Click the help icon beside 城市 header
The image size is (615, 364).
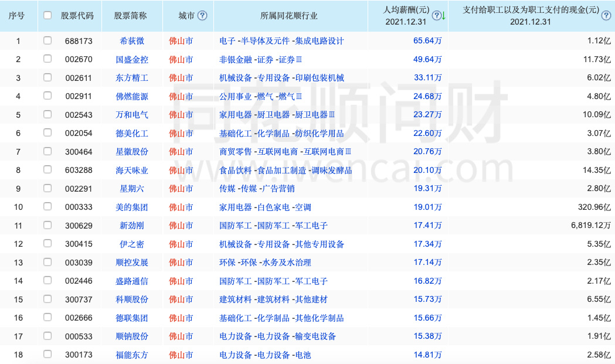pos(201,16)
